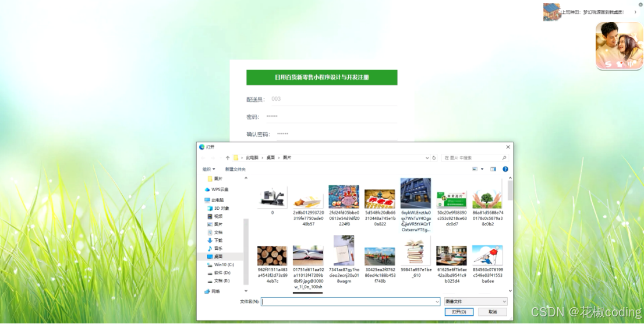This screenshot has width=644, height=324.
Task: Click the folder icon at the address bar start
Action: [x=236, y=158]
